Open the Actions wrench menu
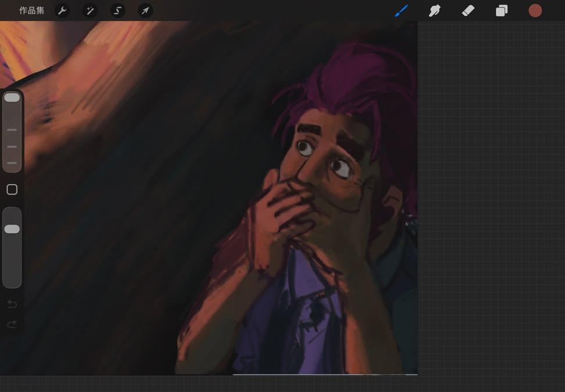Image resolution: width=565 pixels, height=392 pixels. [62, 11]
